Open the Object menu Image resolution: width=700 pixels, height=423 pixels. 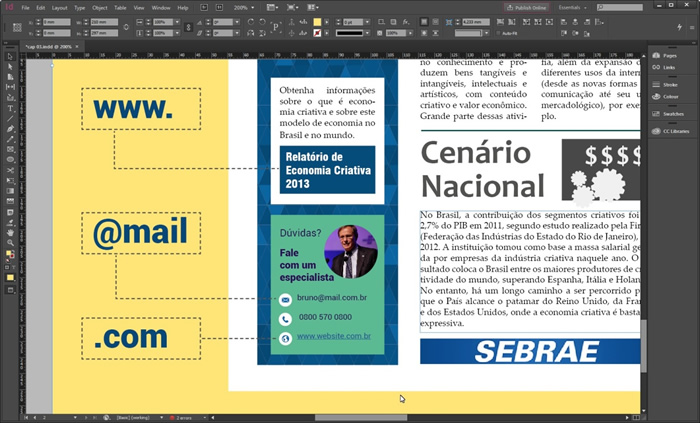point(98,7)
